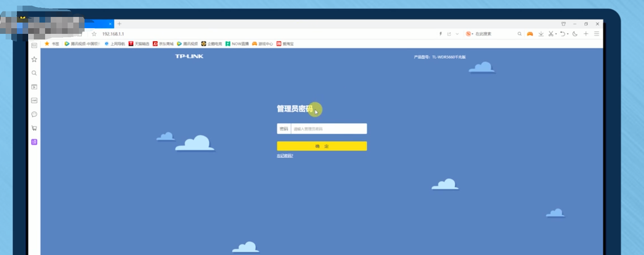Open the sidebar chat bubble icon
This screenshot has height=255, width=644.
(x=34, y=114)
